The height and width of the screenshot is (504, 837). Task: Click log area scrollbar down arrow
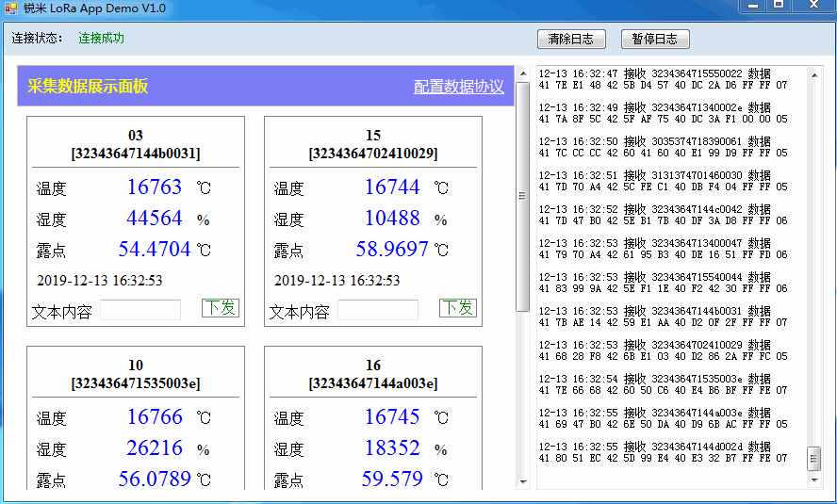point(814,480)
